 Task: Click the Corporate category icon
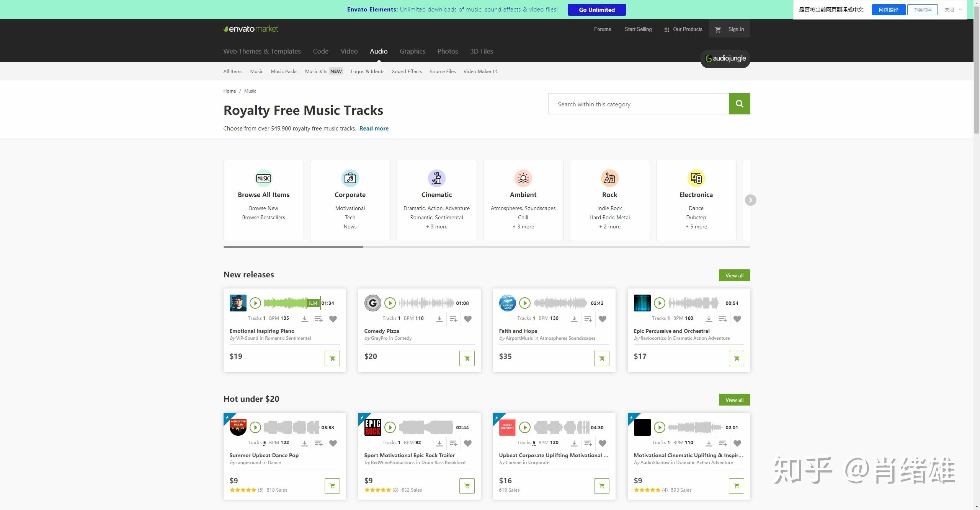tap(350, 178)
